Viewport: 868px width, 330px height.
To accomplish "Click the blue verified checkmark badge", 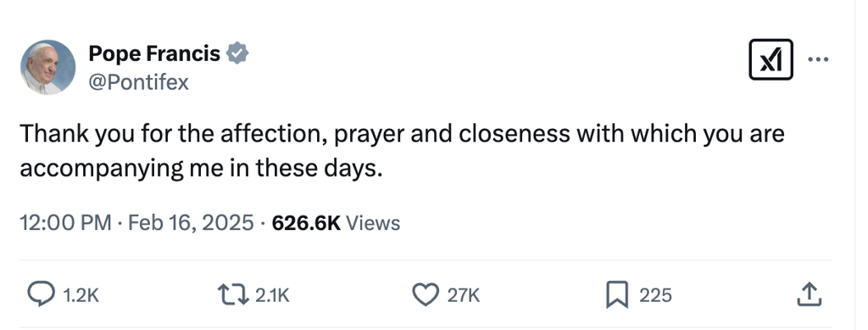I will tap(237, 53).
